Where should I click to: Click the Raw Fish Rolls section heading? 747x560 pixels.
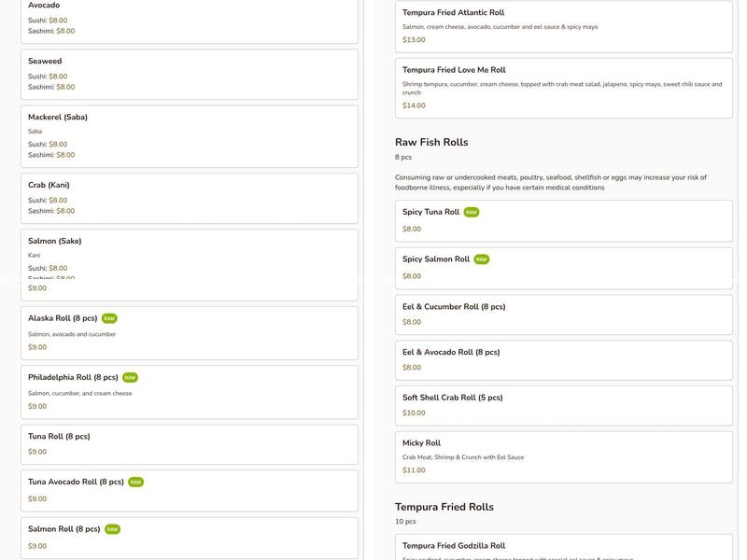coord(431,142)
